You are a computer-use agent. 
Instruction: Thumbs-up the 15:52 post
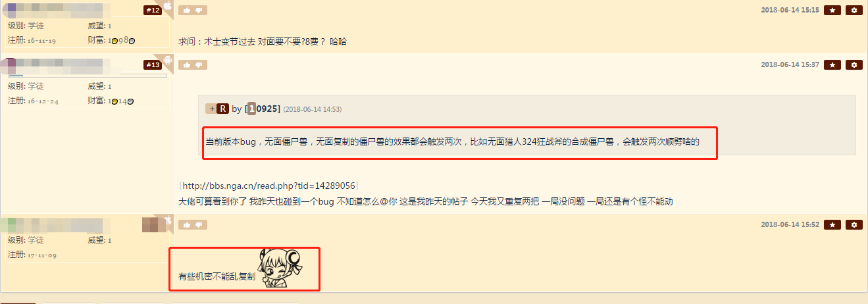pyautogui.click(x=186, y=225)
